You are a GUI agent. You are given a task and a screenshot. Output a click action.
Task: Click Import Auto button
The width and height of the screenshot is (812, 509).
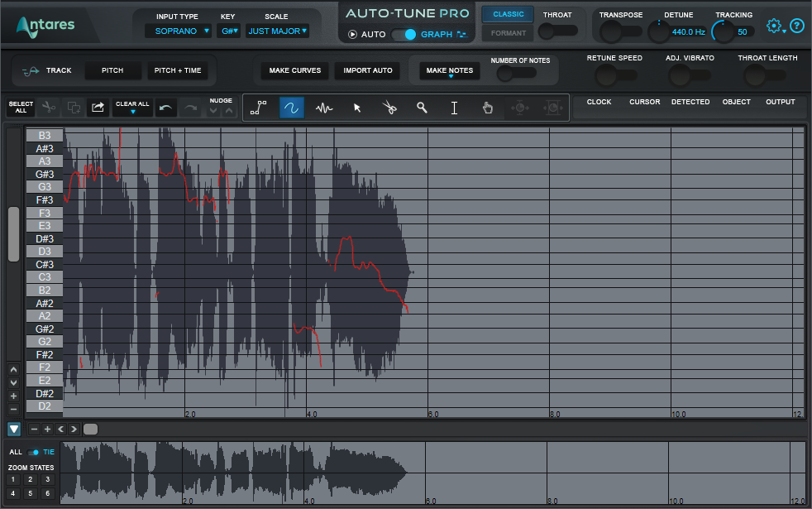point(368,70)
